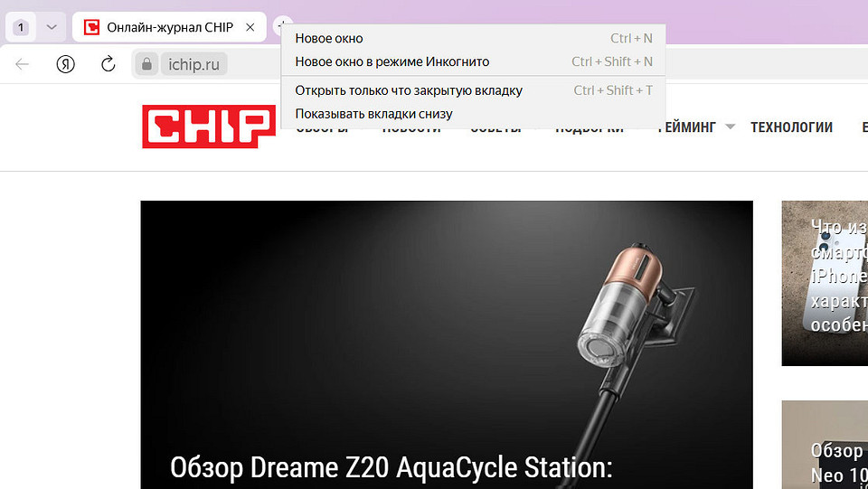Viewport: 868px width, 489px height.
Task: Reload the page with refresh icon
Action: click(x=108, y=64)
